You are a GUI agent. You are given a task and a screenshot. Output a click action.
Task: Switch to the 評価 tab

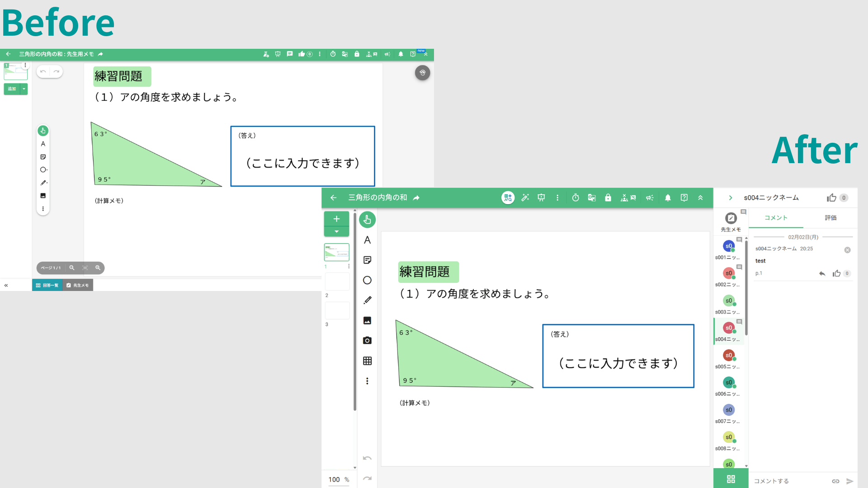coord(830,218)
